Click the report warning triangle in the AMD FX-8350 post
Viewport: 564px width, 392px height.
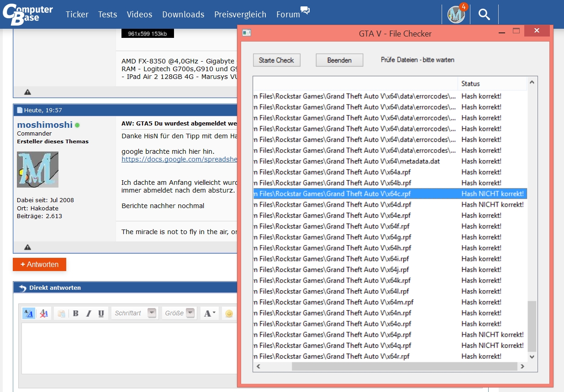click(27, 92)
